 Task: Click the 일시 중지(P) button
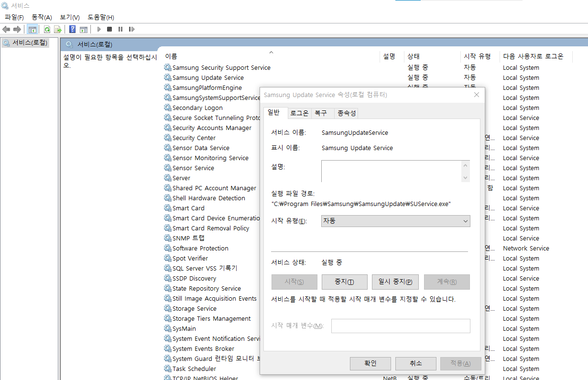tap(395, 282)
